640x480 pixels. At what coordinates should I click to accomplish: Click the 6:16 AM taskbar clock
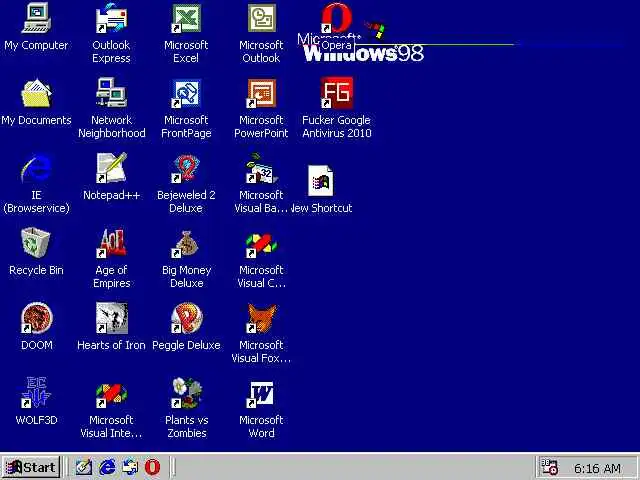pyautogui.click(x=597, y=468)
